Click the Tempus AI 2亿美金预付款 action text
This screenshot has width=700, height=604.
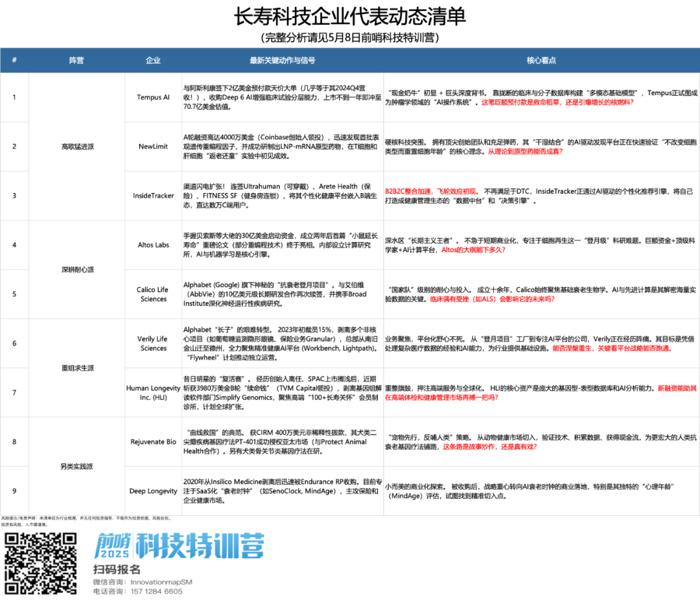(x=282, y=97)
